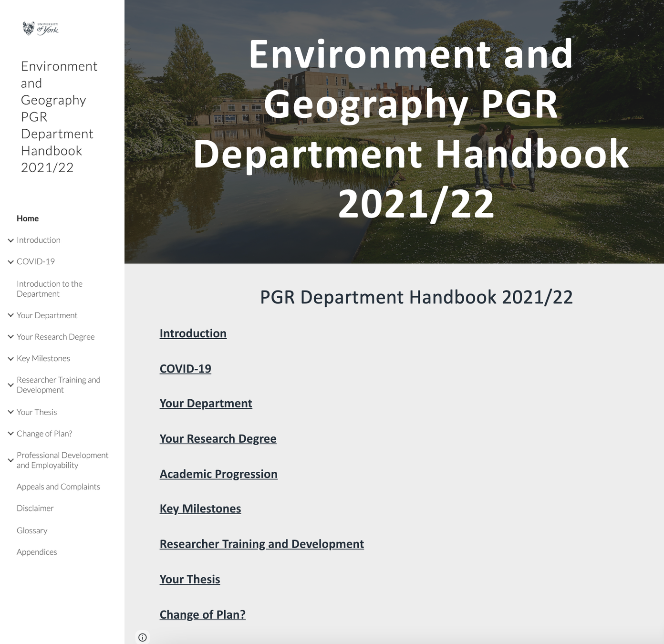
Task: Open COVID-19 in sidebar navigation
Action: point(36,261)
